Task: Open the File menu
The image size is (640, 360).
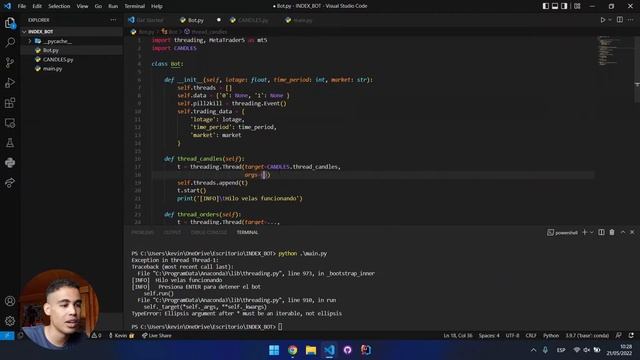Action: pos(22,6)
